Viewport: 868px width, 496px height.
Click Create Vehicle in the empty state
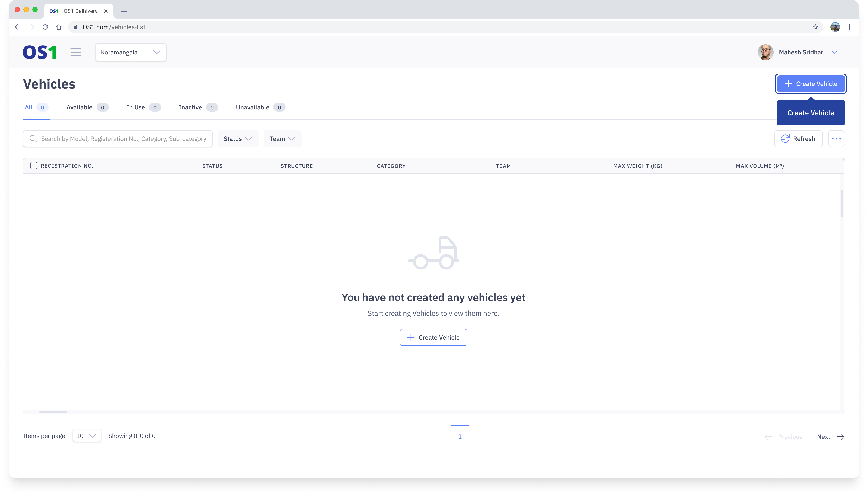433,337
